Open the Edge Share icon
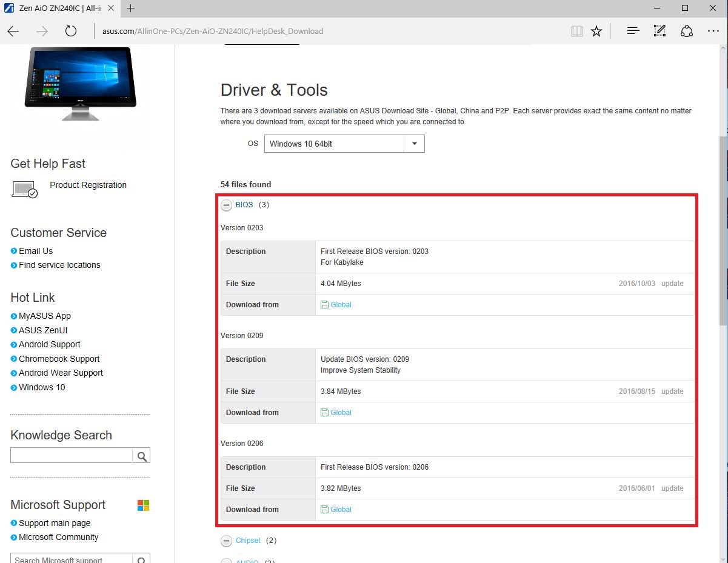Viewport: 728px width, 563px height. click(686, 31)
